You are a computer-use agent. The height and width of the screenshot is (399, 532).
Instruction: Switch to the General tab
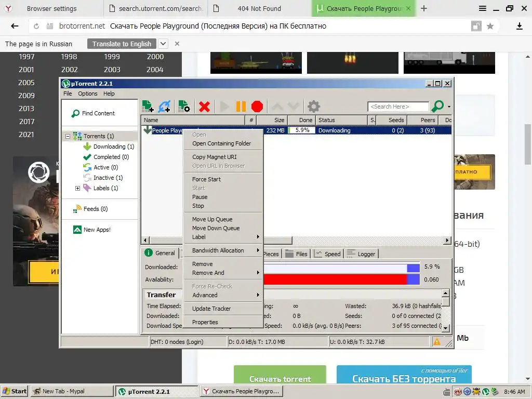(160, 253)
